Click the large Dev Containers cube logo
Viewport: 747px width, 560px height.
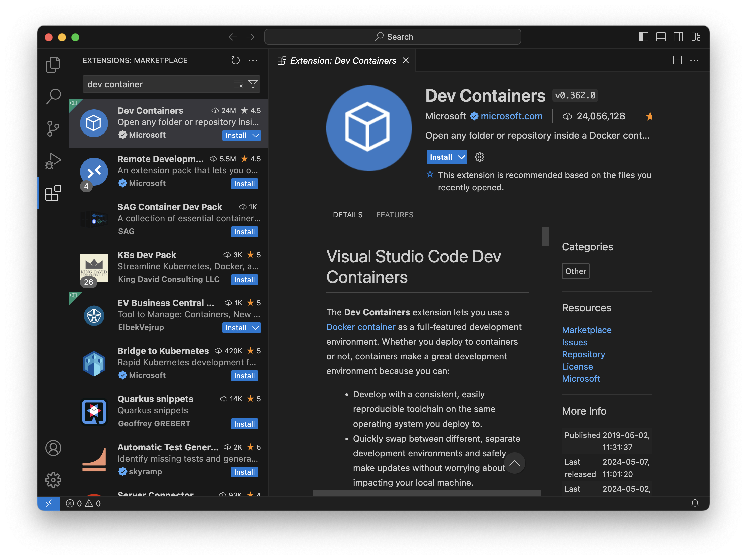pos(369,128)
